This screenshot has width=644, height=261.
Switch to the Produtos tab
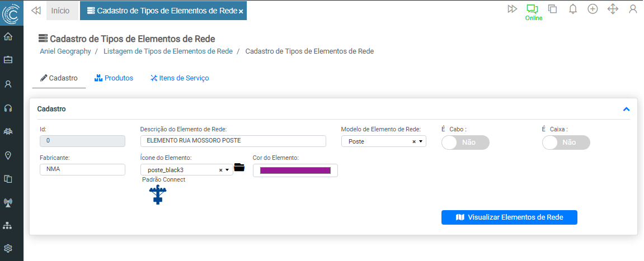pyautogui.click(x=114, y=78)
